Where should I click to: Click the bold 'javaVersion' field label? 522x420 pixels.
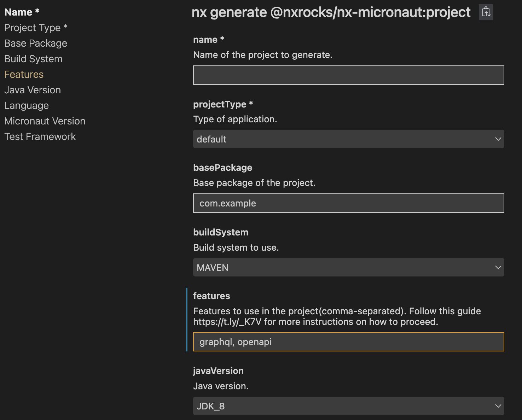pyautogui.click(x=218, y=371)
